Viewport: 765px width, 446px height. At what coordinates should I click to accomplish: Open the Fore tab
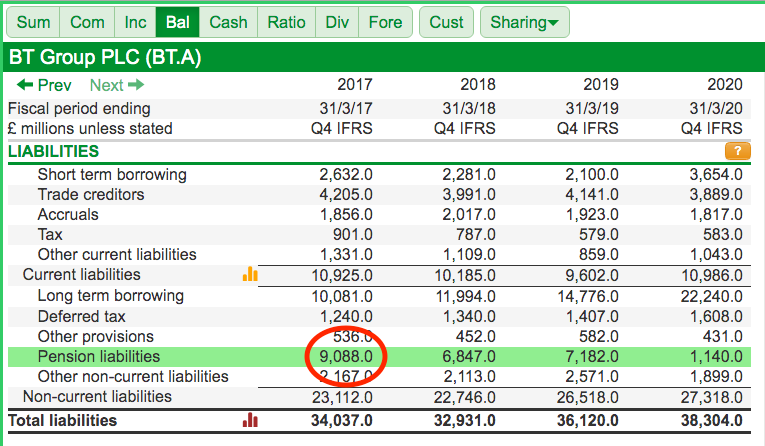385,22
